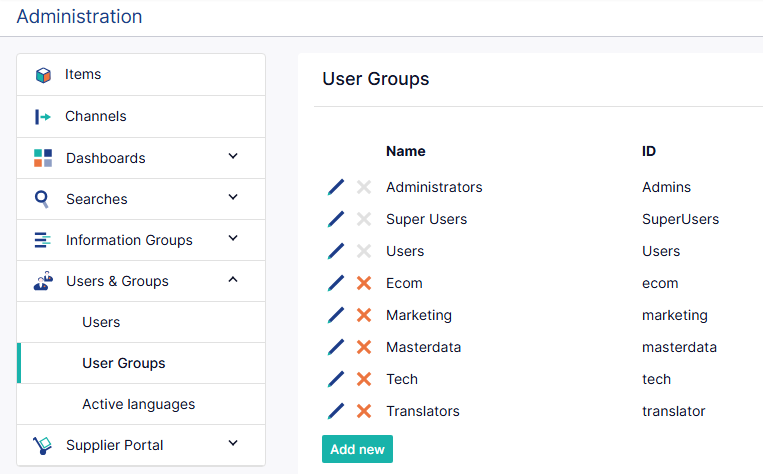Screen dimensions: 763x474
Task: Click the Dashboards colored tiles icon
Action: (x=43, y=158)
